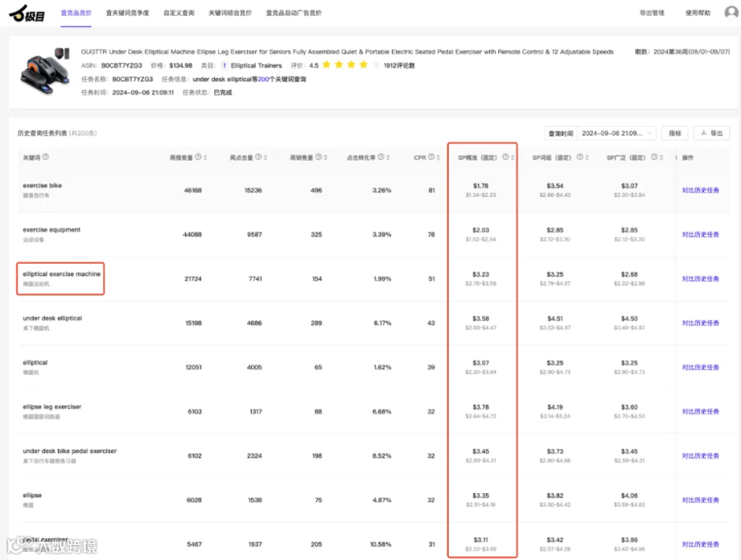
Task: Toggle sort on SP广泛 column
Action: tap(661, 157)
